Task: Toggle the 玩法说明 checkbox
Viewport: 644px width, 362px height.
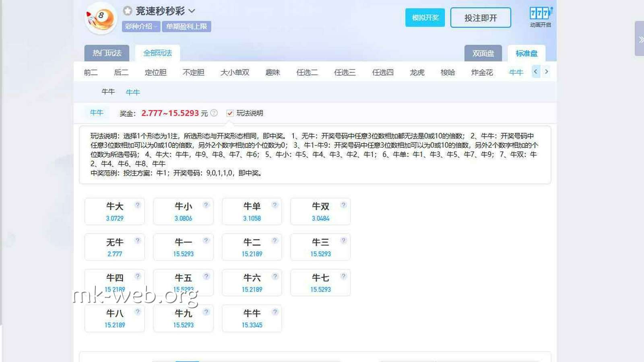Action: 230,113
